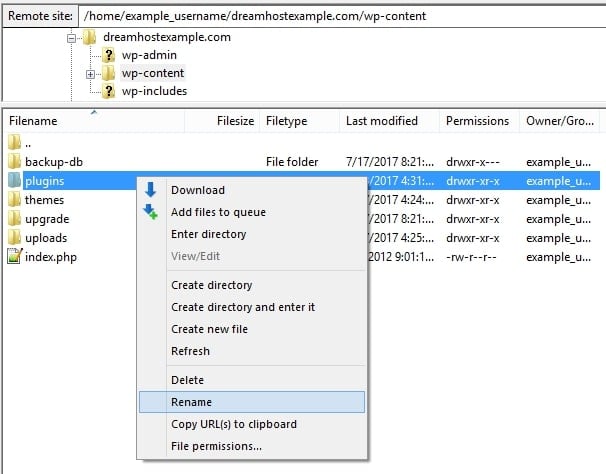Viewport: 606px width, 474px height.
Task: Sort by the Filename column header
Action: click(x=94, y=121)
